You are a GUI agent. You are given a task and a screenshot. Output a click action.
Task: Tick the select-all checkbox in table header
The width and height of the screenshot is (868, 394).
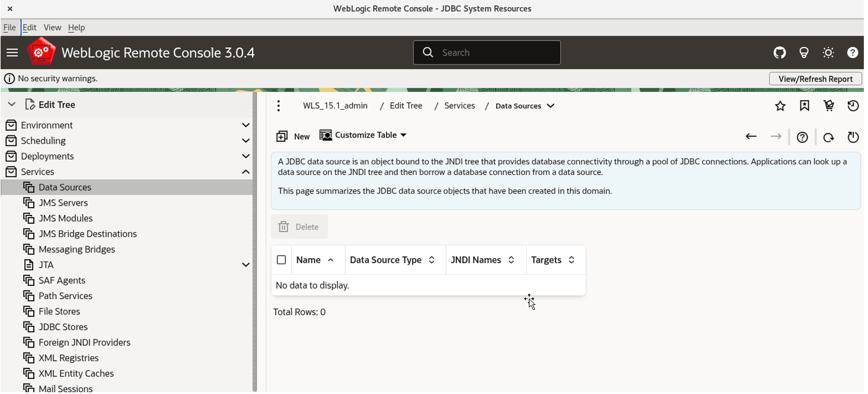click(x=282, y=260)
